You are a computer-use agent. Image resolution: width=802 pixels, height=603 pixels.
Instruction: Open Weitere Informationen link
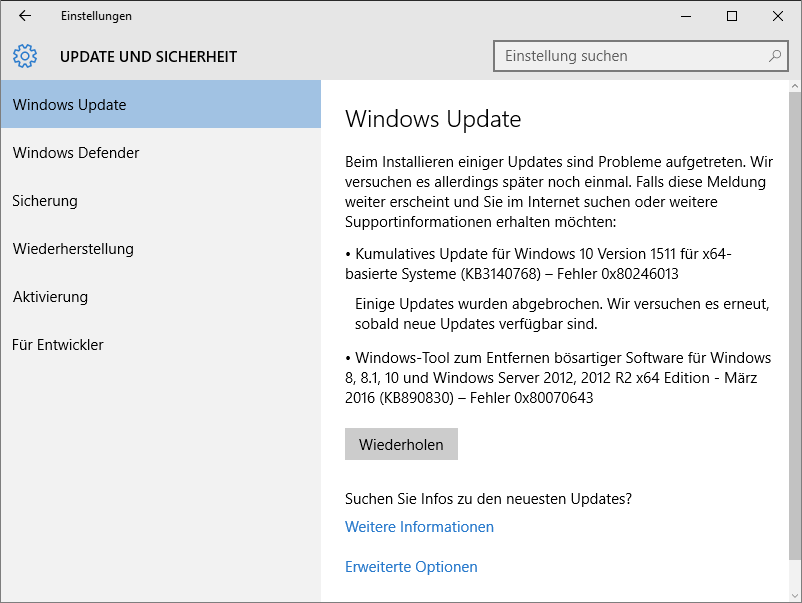tap(419, 527)
